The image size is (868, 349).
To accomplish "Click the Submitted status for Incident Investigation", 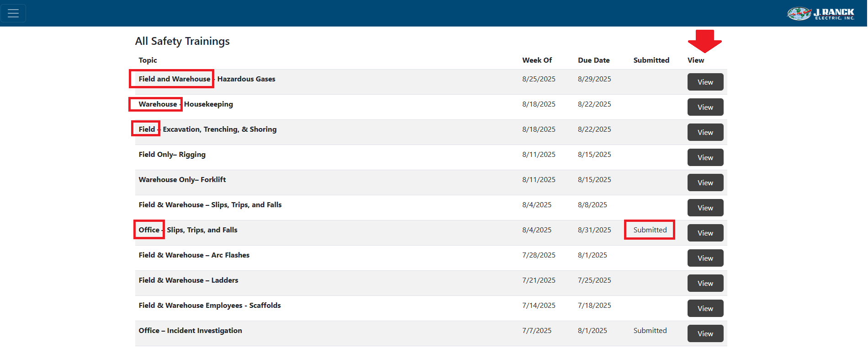I will tap(650, 331).
